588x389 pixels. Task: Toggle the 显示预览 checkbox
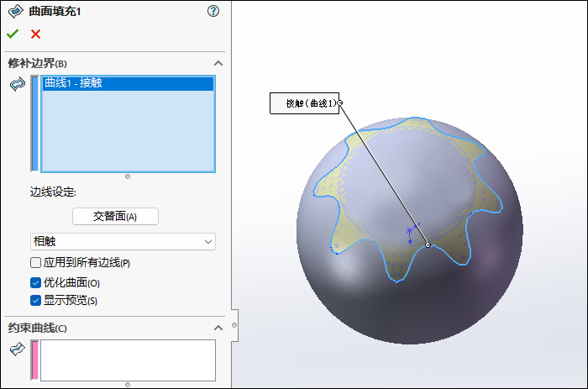click(36, 300)
